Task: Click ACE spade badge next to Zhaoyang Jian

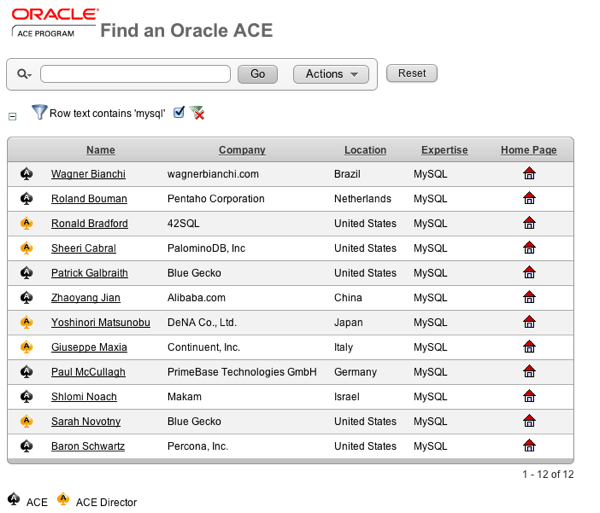Action: click(27, 298)
